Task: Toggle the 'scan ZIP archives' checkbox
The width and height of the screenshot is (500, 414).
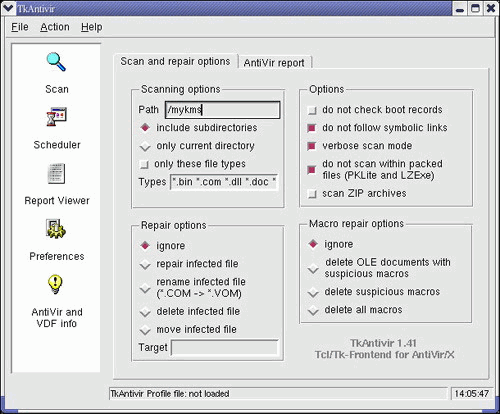Action: click(312, 194)
